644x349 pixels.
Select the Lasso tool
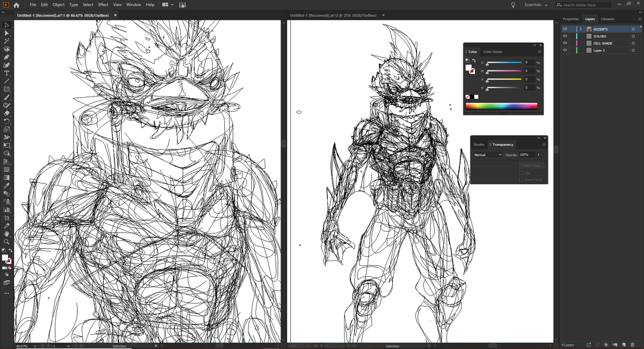tap(7, 49)
